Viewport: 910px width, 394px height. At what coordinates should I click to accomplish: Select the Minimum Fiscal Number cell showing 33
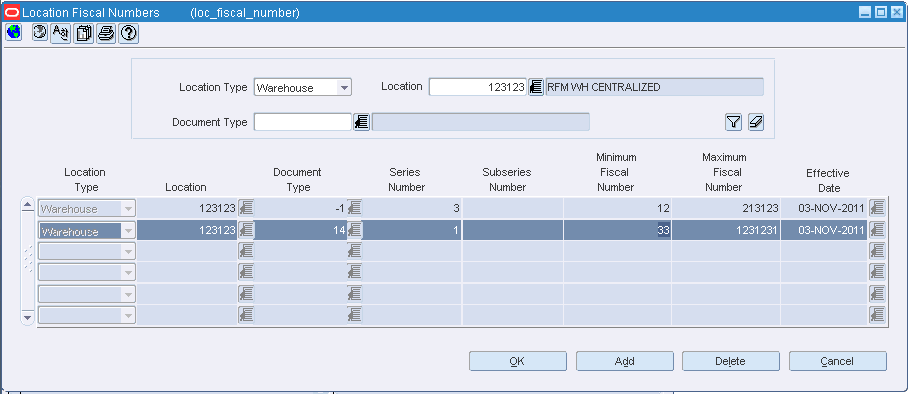(x=618, y=230)
